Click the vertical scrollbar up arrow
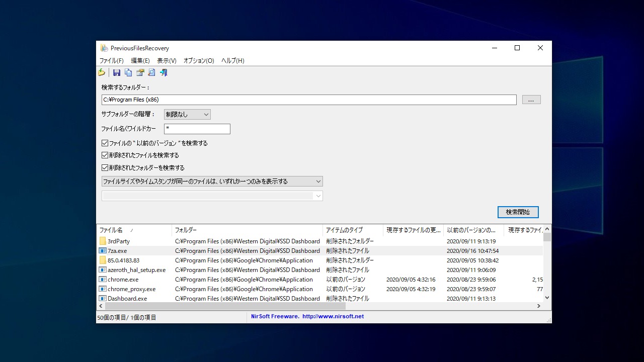 [x=547, y=229]
